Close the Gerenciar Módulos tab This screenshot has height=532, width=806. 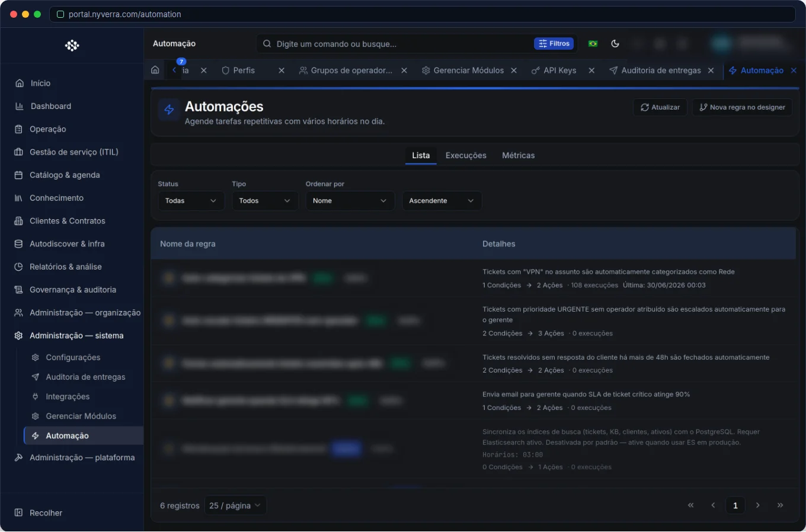(x=514, y=70)
